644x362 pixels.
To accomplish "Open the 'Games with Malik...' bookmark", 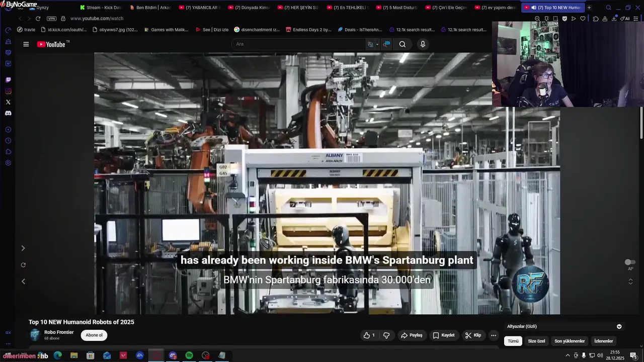I will tap(166, 30).
